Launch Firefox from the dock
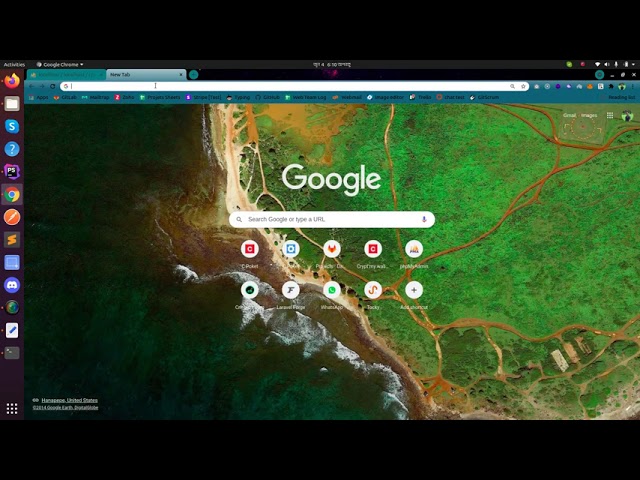Screen dimensions: 640x480 [x=12, y=81]
